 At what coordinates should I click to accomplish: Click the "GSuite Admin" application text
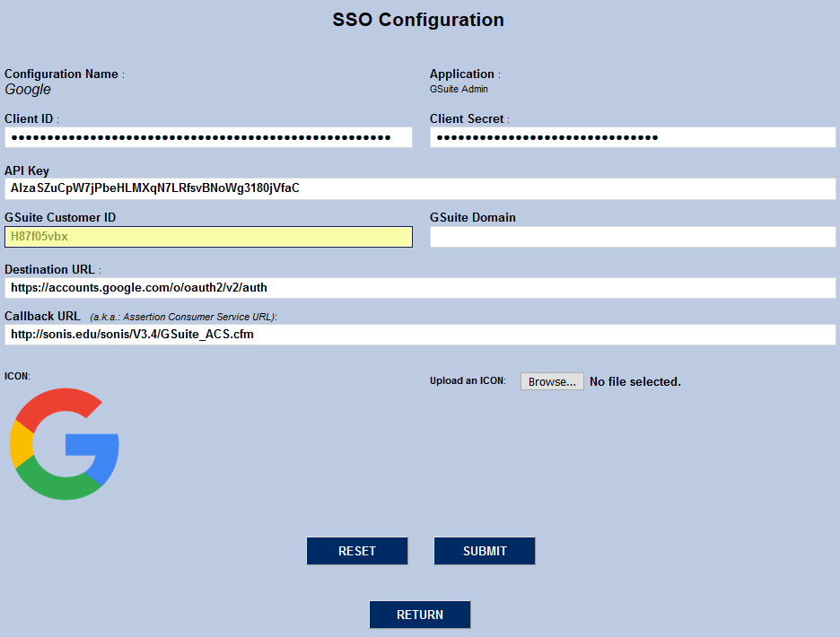pos(459,90)
